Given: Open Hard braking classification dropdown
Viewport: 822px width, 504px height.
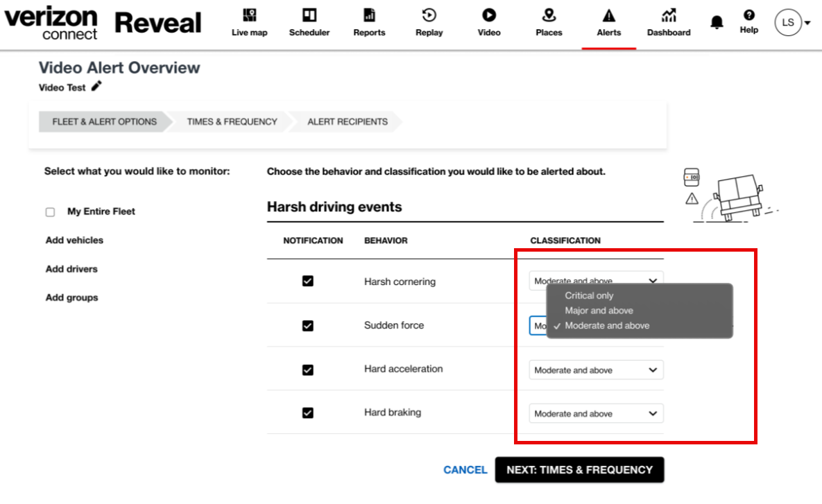Looking at the screenshot, I should [596, 413].
